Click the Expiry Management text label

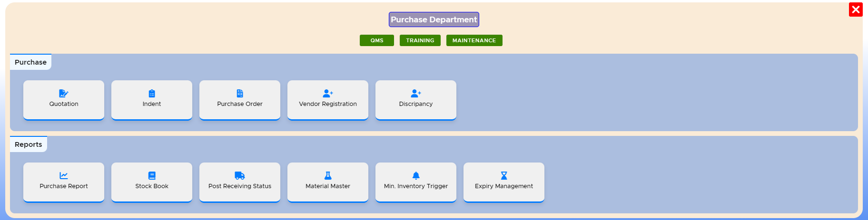504,186
